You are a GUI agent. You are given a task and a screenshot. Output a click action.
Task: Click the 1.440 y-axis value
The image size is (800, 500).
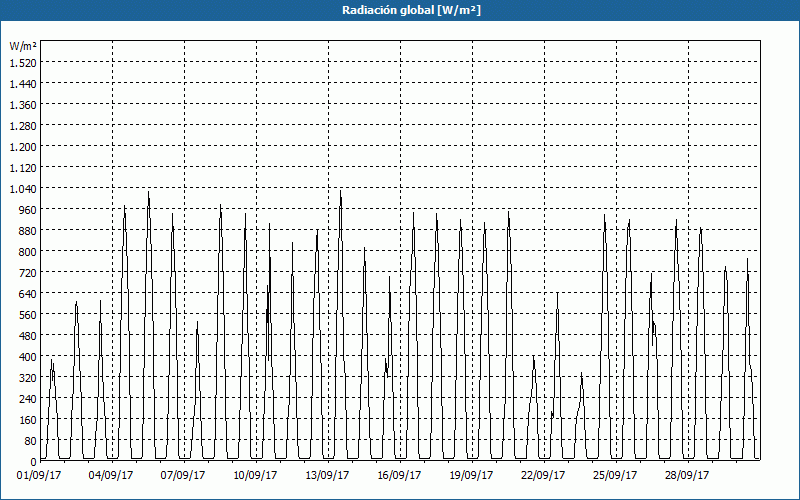(23, 83)
